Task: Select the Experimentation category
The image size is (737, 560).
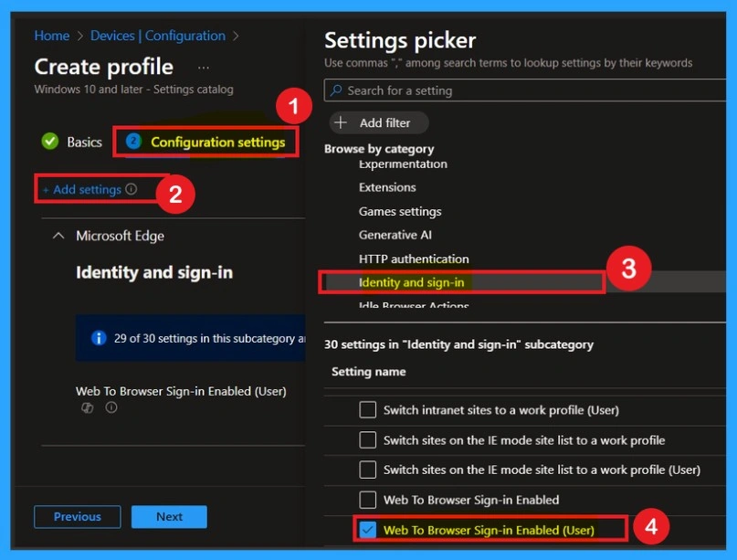Action: click(x=403, y=164)
